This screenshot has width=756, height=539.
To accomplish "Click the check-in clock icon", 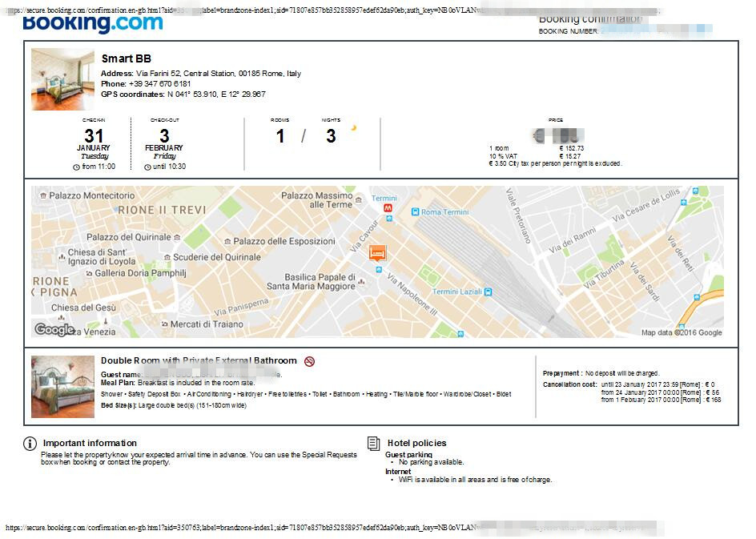I will point(76,167).
